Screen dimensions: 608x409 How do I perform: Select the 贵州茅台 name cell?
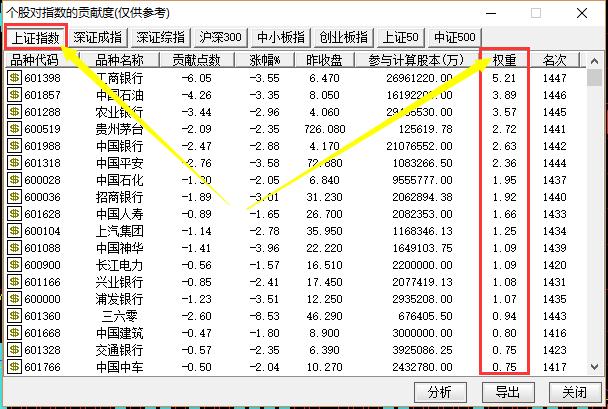(x=119, y=129)
